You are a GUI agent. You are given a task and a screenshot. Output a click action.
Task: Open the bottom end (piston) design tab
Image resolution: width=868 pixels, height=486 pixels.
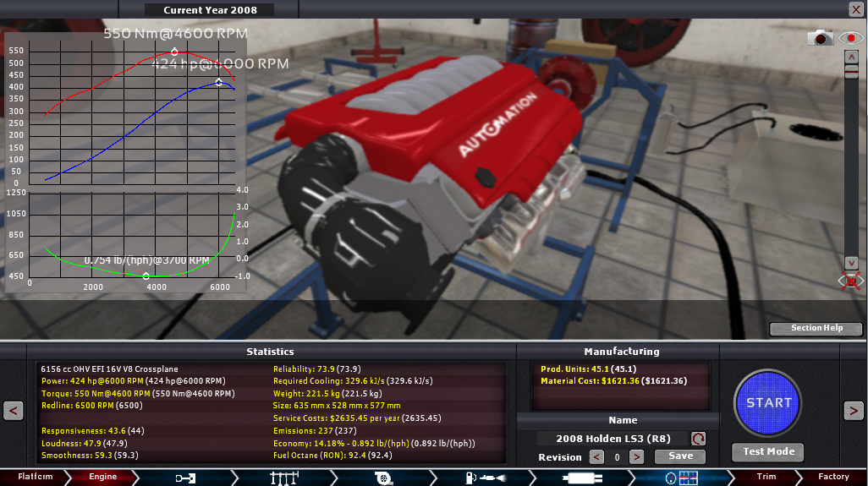[x=185, y=478]
